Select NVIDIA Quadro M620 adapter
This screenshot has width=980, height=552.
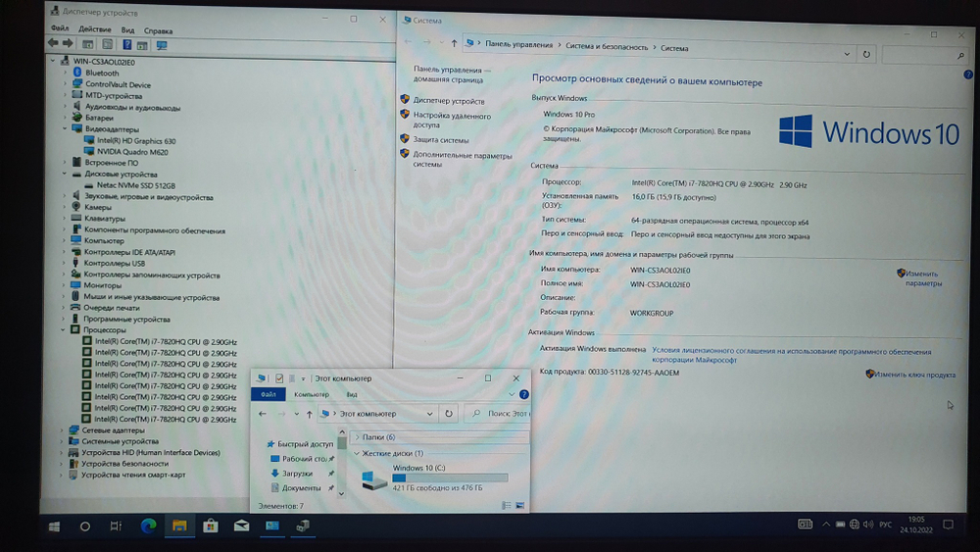click(x=132, y=152)
